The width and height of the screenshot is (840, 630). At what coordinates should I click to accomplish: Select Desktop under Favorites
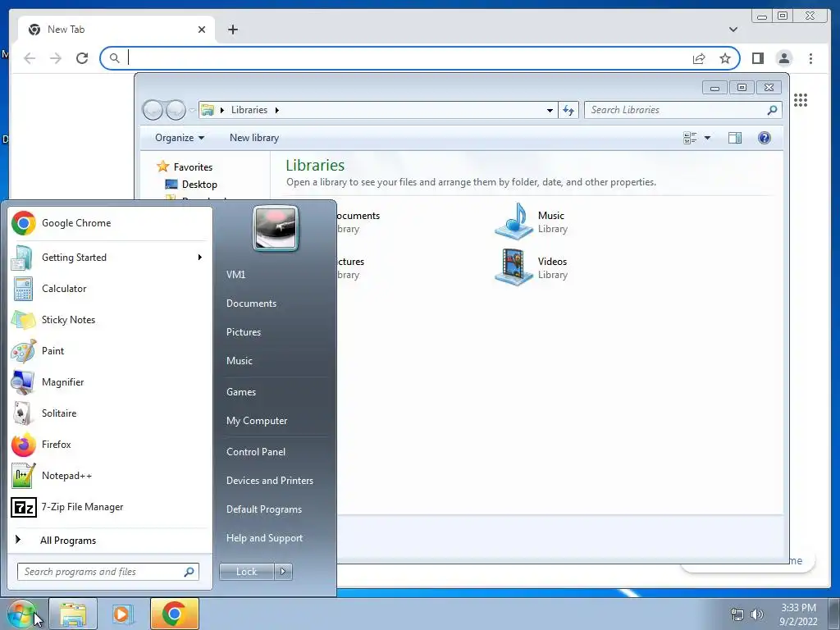coord(191,185)
